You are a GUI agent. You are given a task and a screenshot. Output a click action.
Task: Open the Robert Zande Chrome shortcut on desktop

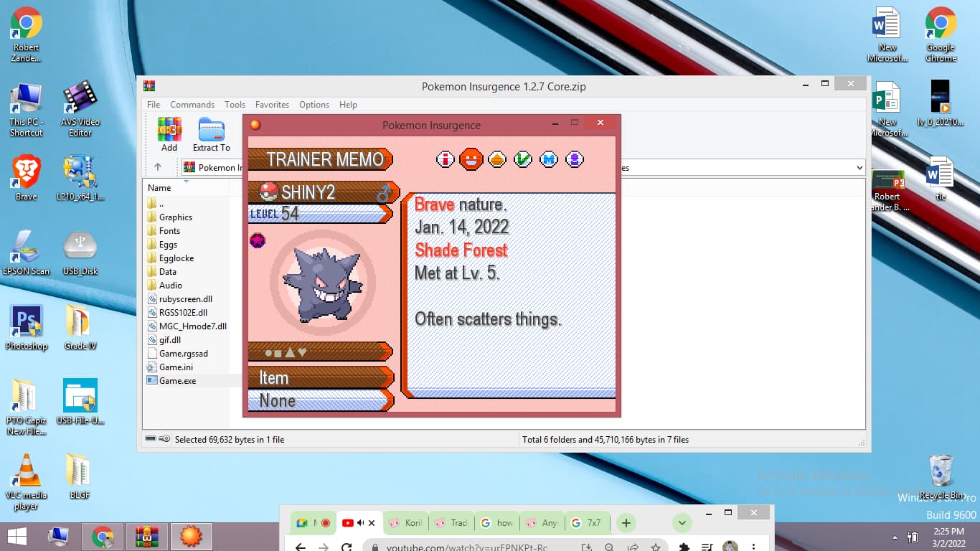pyautogui.click(x=27, y=36)
